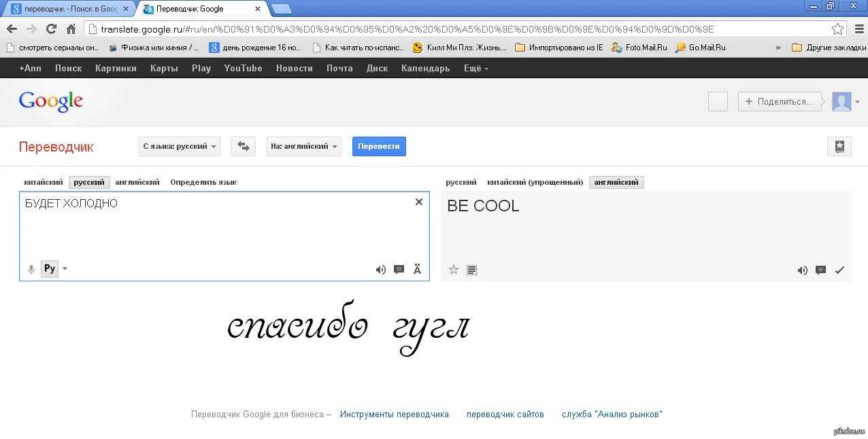This screenshot has height=439, width=868.
Task: Select target language английский
Action: tap(616, 182)
